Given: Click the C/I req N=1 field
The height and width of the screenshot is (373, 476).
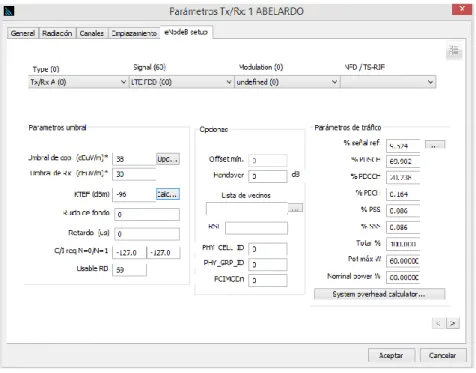Looking at the screenshot, I should click(164, 253).
